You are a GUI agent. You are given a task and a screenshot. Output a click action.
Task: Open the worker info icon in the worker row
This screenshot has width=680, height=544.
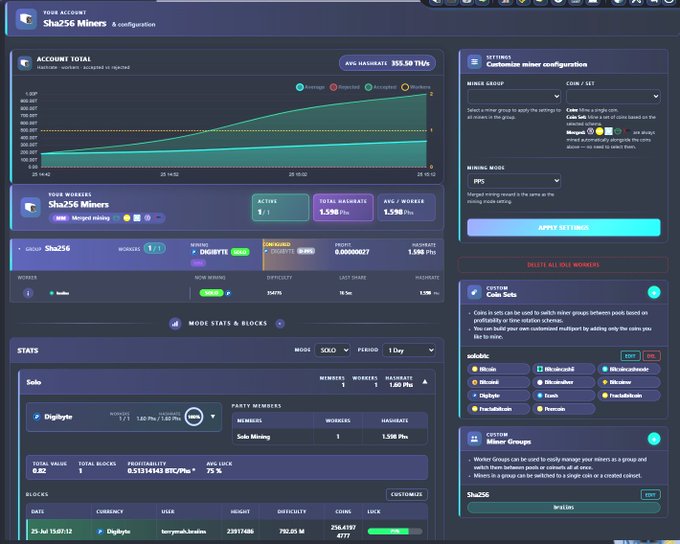coord(28,293)
